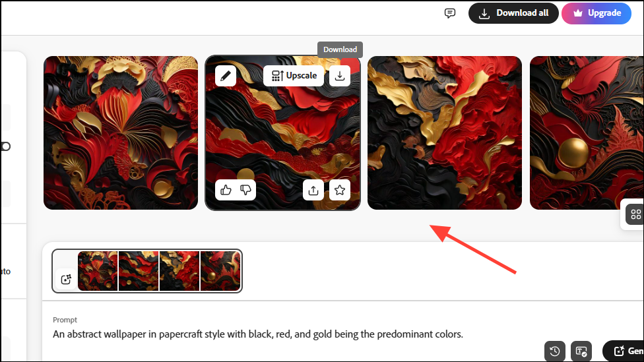644x362 pixels.
Task: Click the thumbs up icon
Action: coord(226,190)
